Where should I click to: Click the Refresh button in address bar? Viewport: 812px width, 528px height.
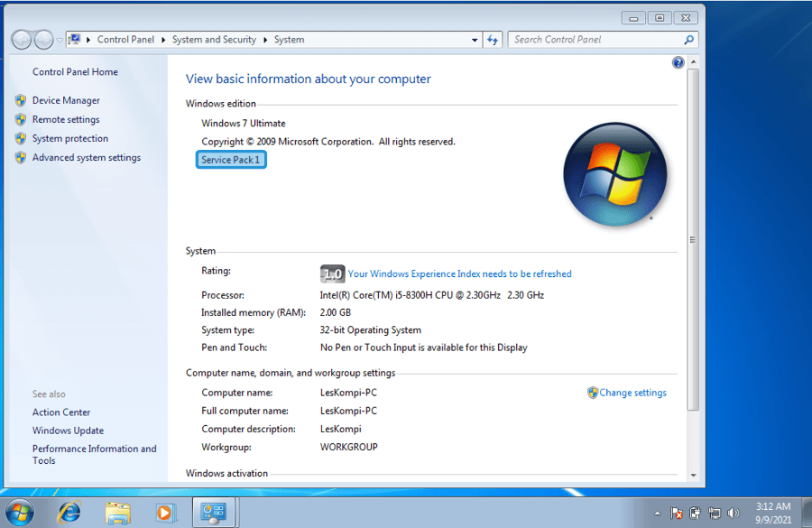point(492,40)
